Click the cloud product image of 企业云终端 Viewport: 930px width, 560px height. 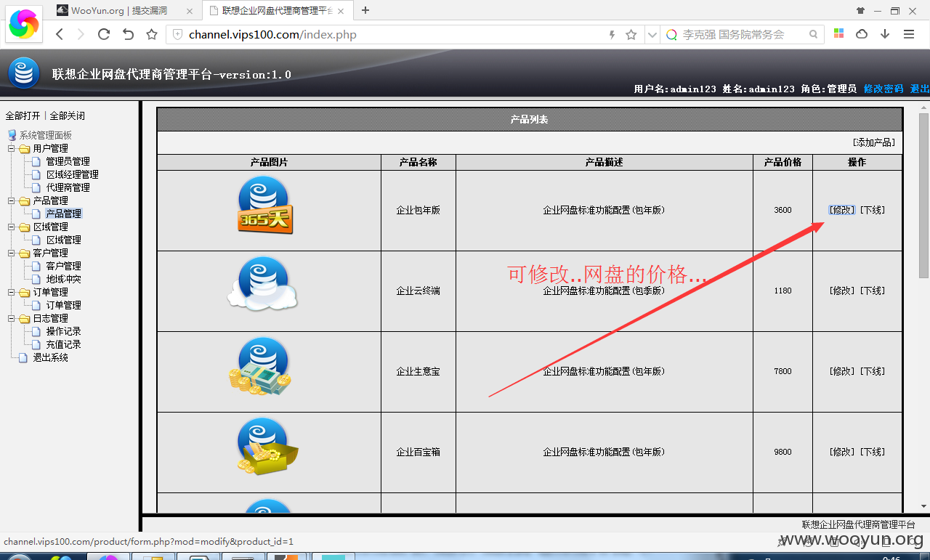click(263, 284)
